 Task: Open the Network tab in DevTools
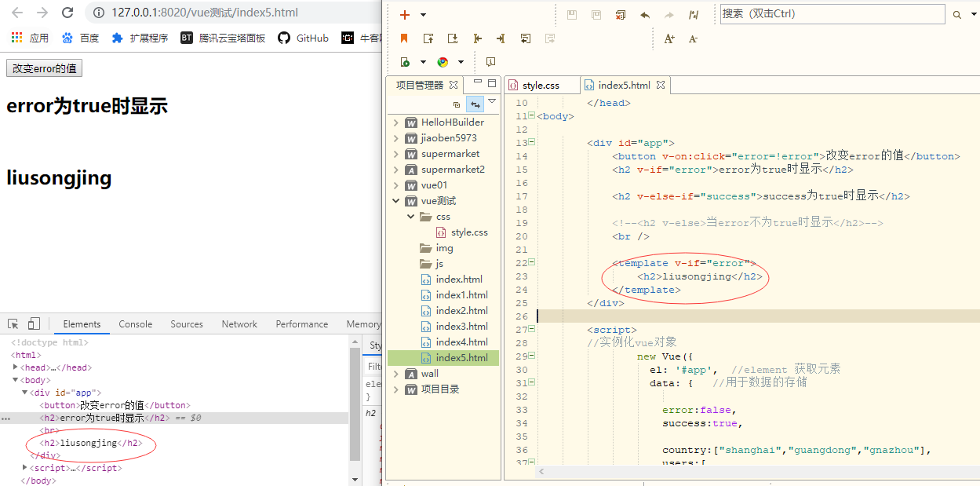pos(239,324)
